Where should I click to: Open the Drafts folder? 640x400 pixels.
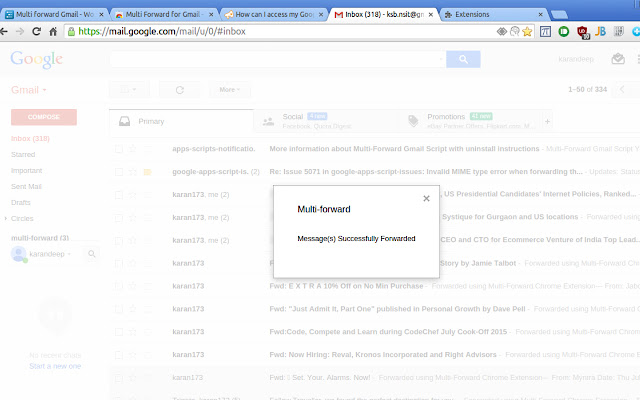(20, 202)
